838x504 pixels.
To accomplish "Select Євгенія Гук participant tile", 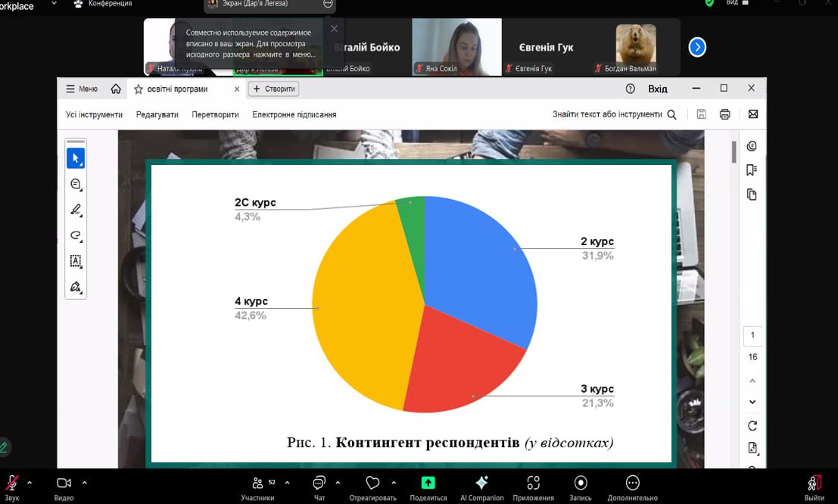I will pos(547,47).
